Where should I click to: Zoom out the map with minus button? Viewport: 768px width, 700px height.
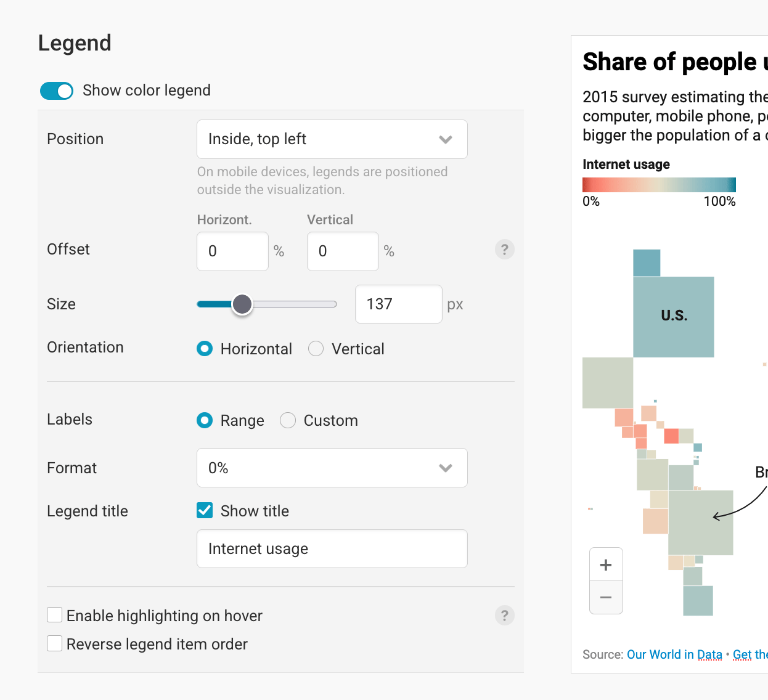pyautogui.click(x=606, y=597)
